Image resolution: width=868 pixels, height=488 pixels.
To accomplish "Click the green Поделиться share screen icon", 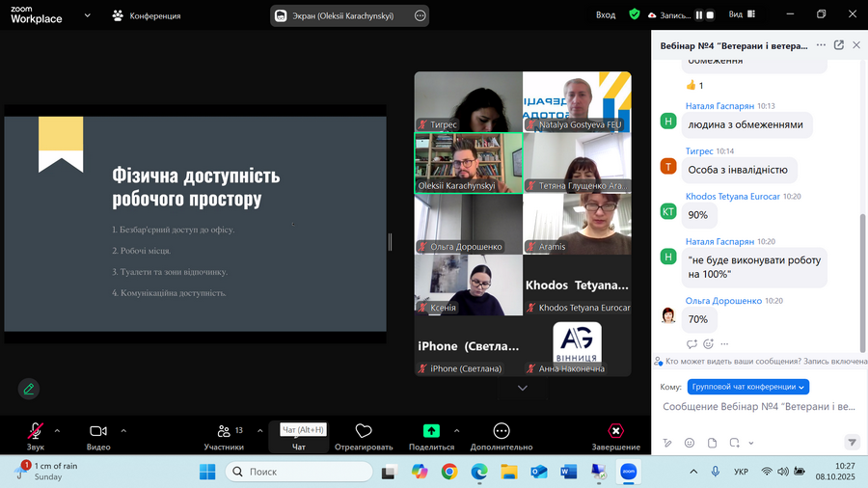I will [431, 431].
